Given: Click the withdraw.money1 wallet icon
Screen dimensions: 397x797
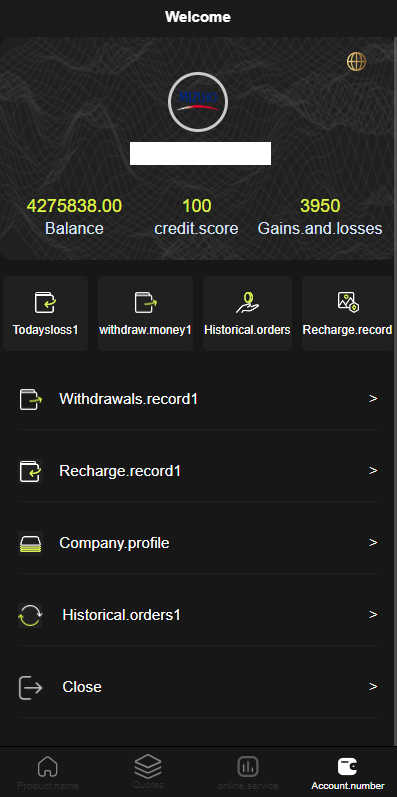Looking at the screenshot, I should point(145,302).
